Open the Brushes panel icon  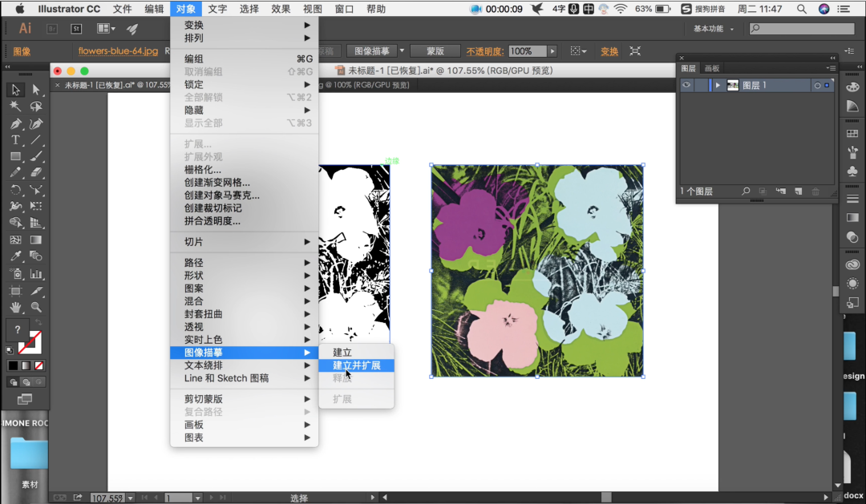852,152
